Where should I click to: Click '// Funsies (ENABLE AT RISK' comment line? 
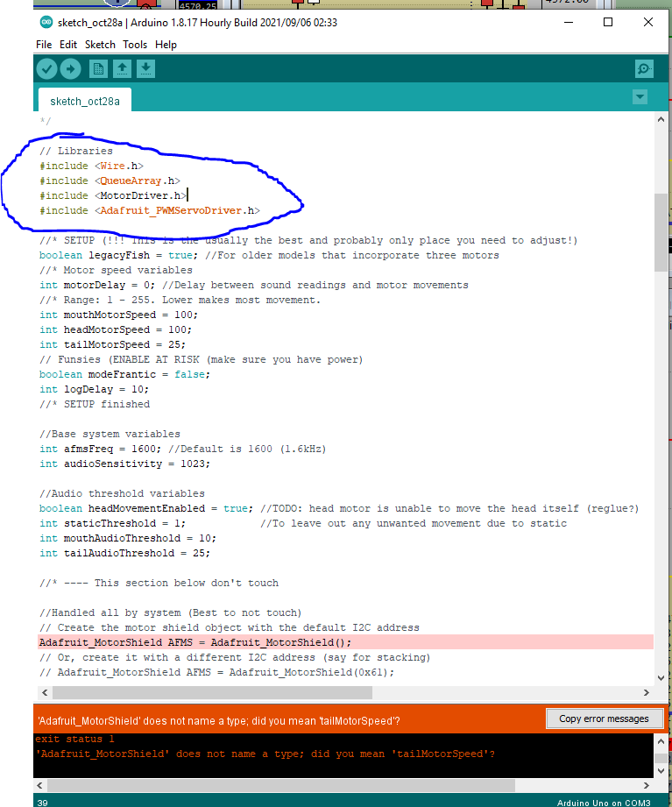pyautogui.click(x=202, y=360)
